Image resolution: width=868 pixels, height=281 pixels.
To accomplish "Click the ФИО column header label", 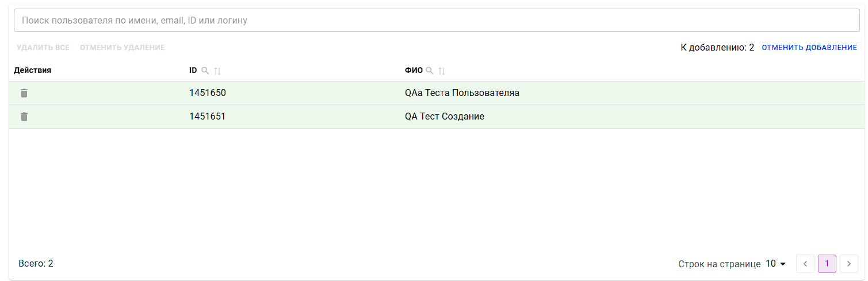I will 414,71.
